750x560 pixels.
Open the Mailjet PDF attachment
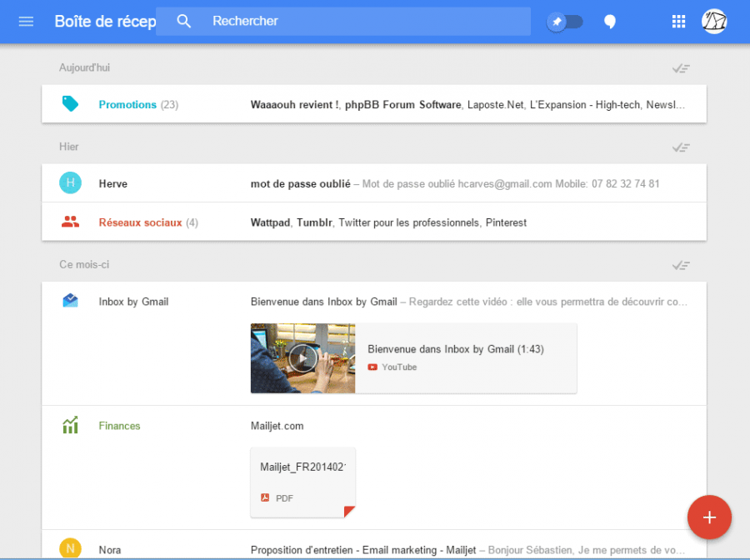point(302,482)
